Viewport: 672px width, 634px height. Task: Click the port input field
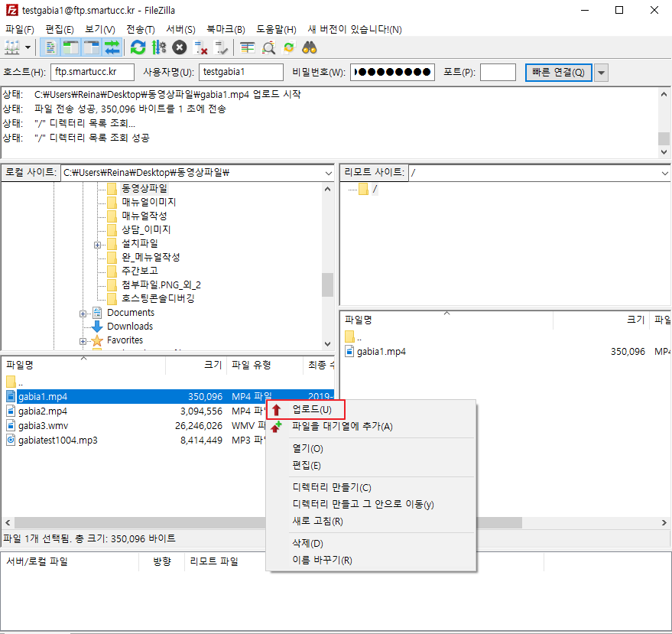tap(498, 72)
